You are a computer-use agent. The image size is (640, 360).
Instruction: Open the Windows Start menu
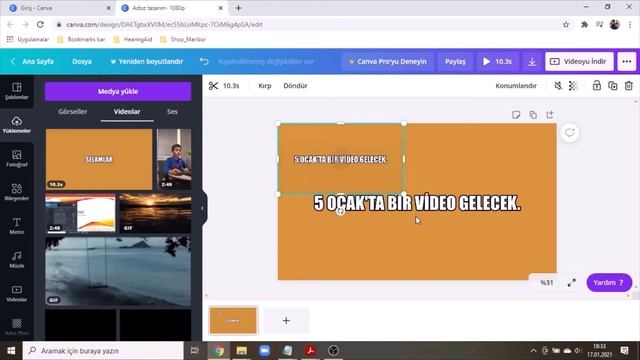11,351
